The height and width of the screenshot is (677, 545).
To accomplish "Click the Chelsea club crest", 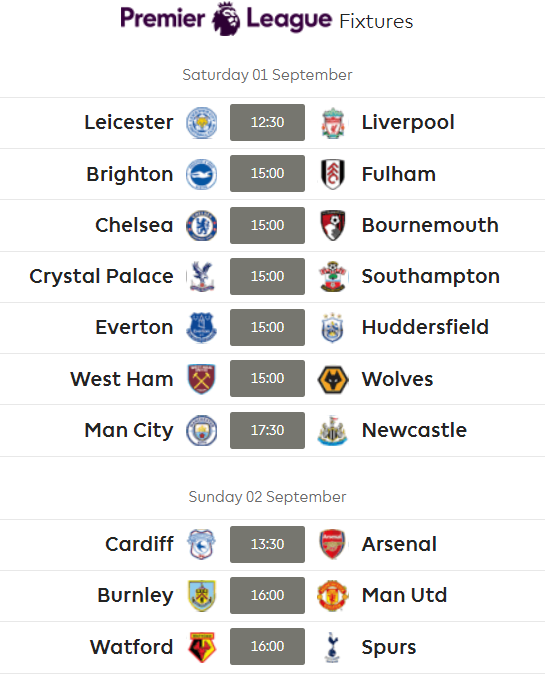I will (x=202, y=225).
